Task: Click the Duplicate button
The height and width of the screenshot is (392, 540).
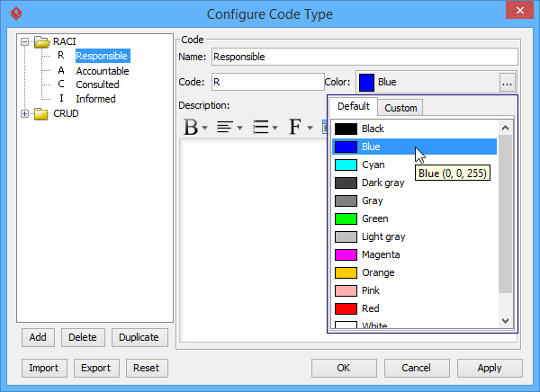Action: click(139, 337)
